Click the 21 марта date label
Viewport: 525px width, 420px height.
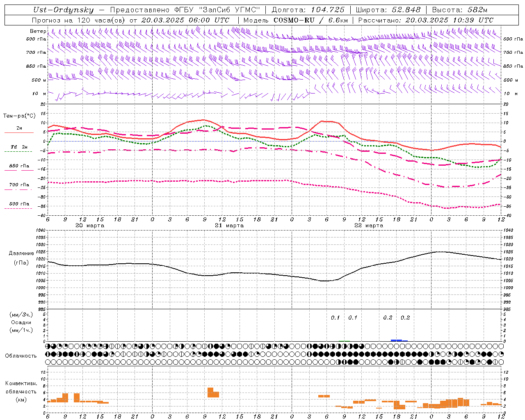pos(229,225)
